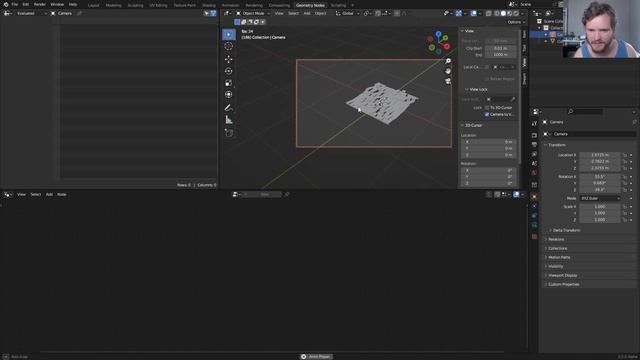This screenshot has height=360, width=640.
Task: Click the Clip Start value field
Action: (x=500, y=48)
